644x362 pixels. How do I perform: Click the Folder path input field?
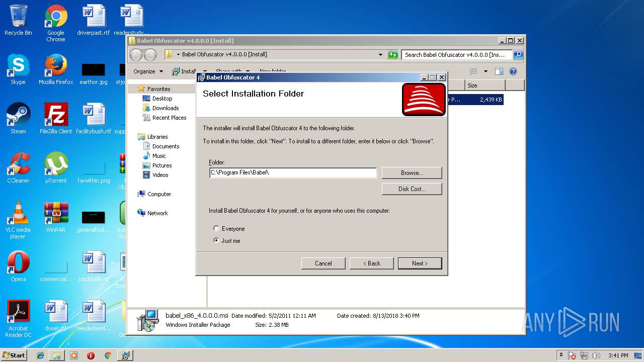[x=293, y=172]
